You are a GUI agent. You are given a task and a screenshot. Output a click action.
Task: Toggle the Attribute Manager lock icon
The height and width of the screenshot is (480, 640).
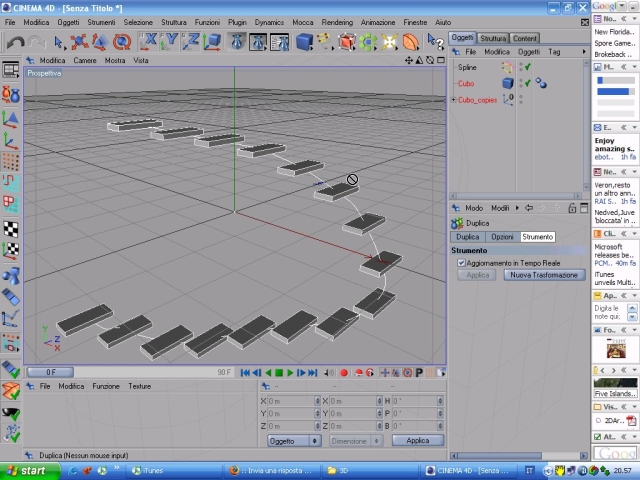pyautogui.click(x=572, y=208)
